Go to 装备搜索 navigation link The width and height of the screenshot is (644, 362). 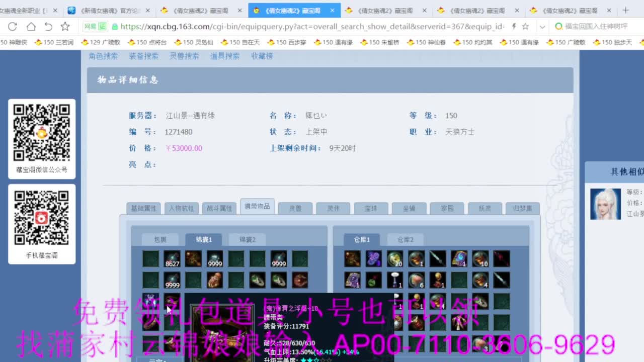(143, 56)
